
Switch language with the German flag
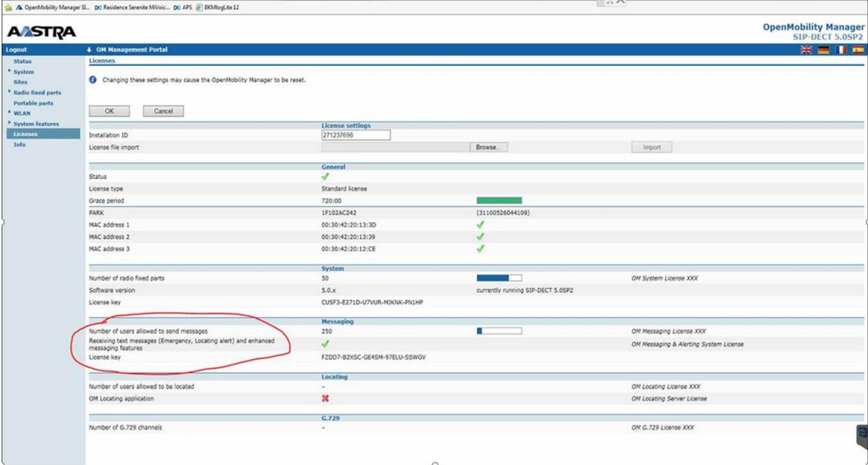(823, 49)
